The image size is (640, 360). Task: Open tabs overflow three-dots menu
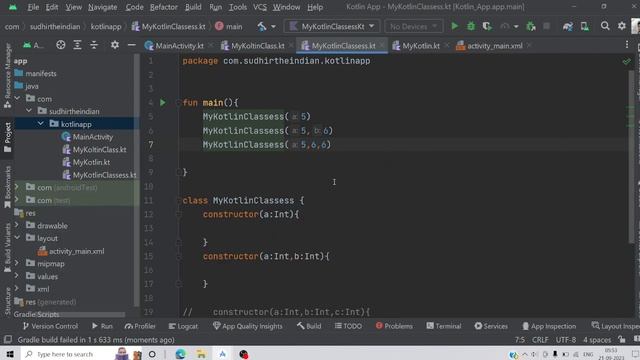(x=627, y=45)
